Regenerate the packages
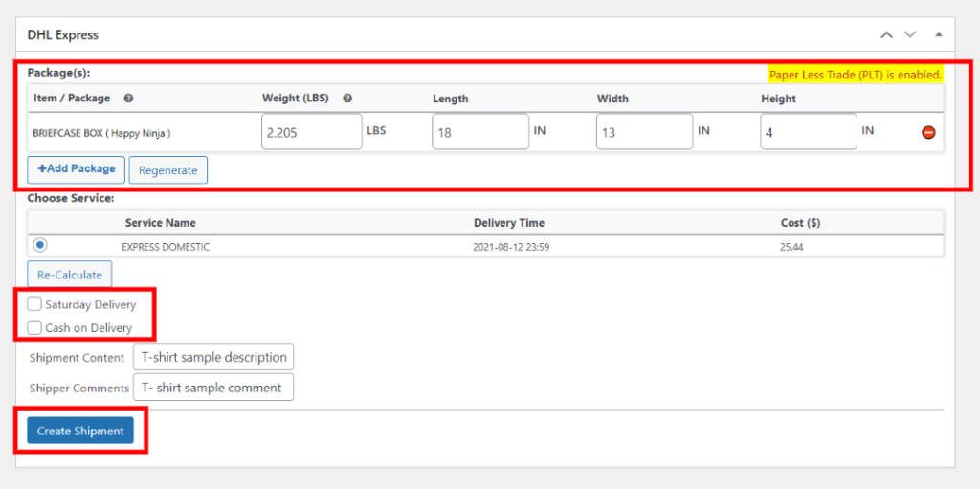The width and height of the screenshot is (980, 489). (x=168, y=170)
